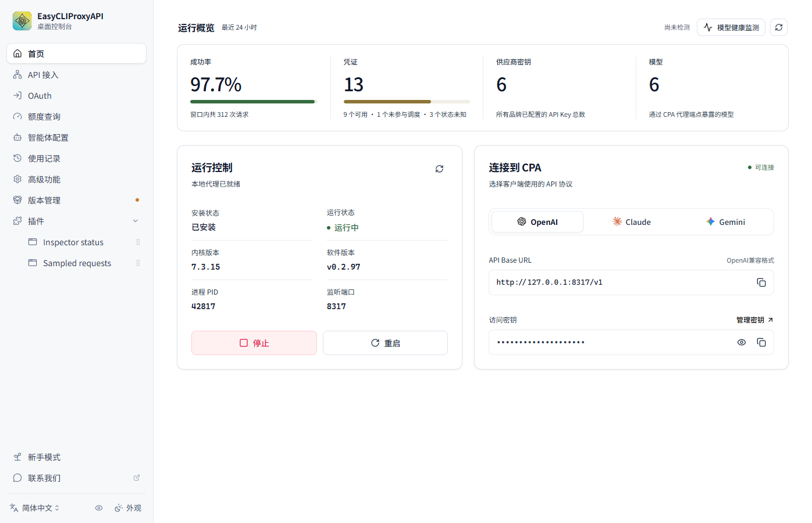The height and width of the screenshot is (523, 812).
Task: Click the Inspector status window icon
Action: (x=33, y=242)
